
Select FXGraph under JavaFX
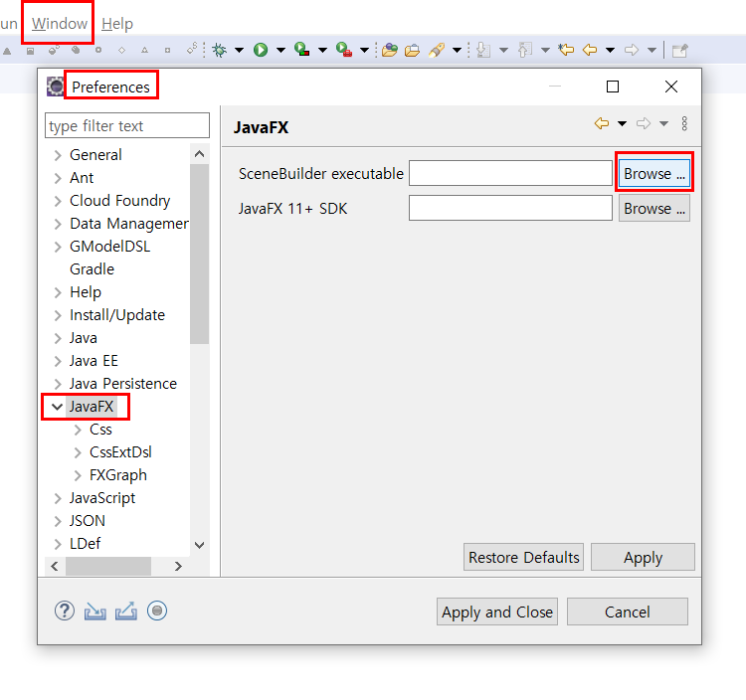pos(118,475)
